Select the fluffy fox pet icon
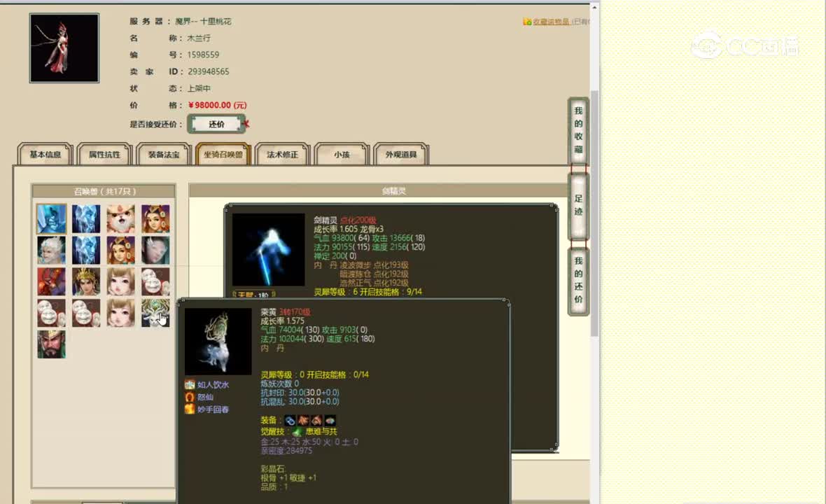Image resolution: width=826 pixels, height=504 pixels. tap(120, 218)
